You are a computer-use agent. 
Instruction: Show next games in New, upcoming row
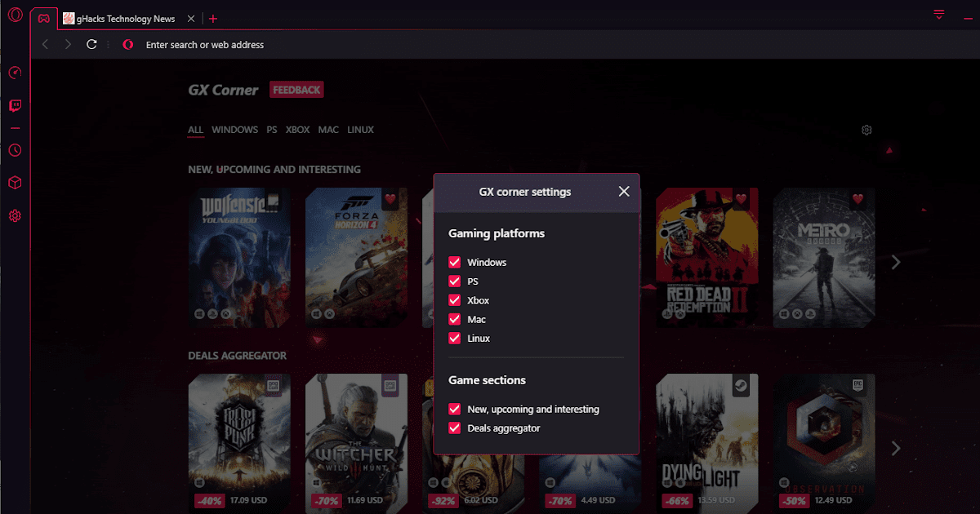point(896,262)
